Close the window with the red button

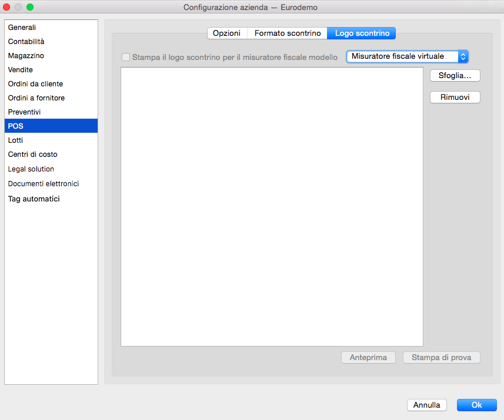[x=7, y=7]
